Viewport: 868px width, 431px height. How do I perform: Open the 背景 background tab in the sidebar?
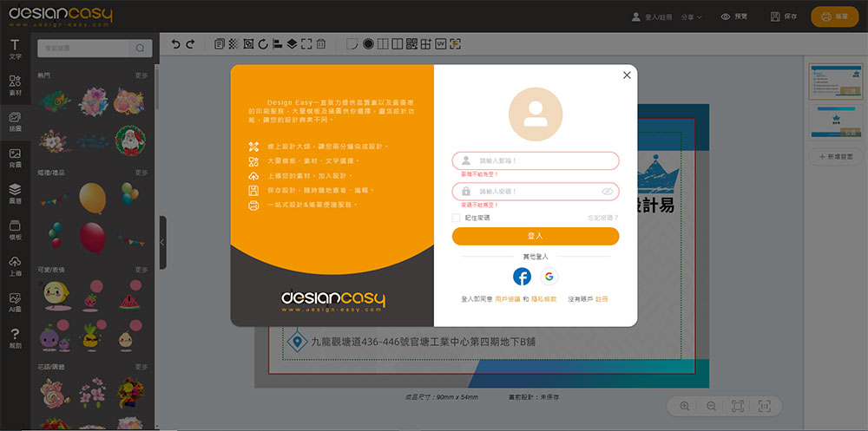(15, 158)
